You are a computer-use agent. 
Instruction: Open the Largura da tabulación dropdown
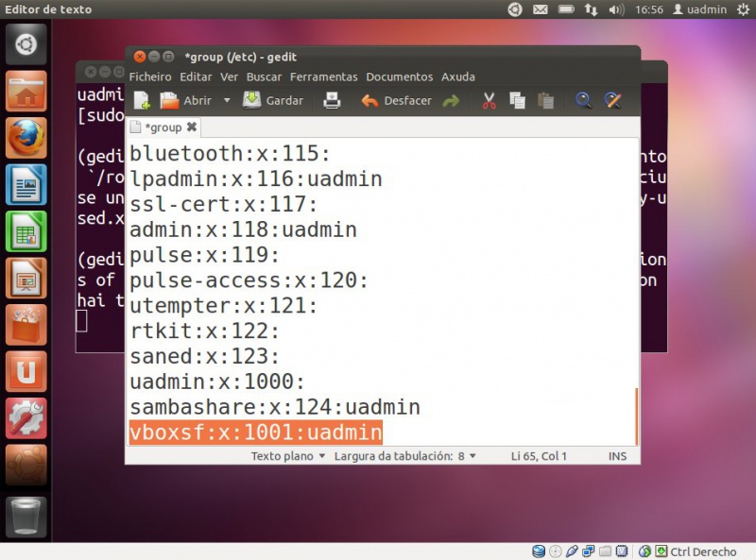point(405,456)
